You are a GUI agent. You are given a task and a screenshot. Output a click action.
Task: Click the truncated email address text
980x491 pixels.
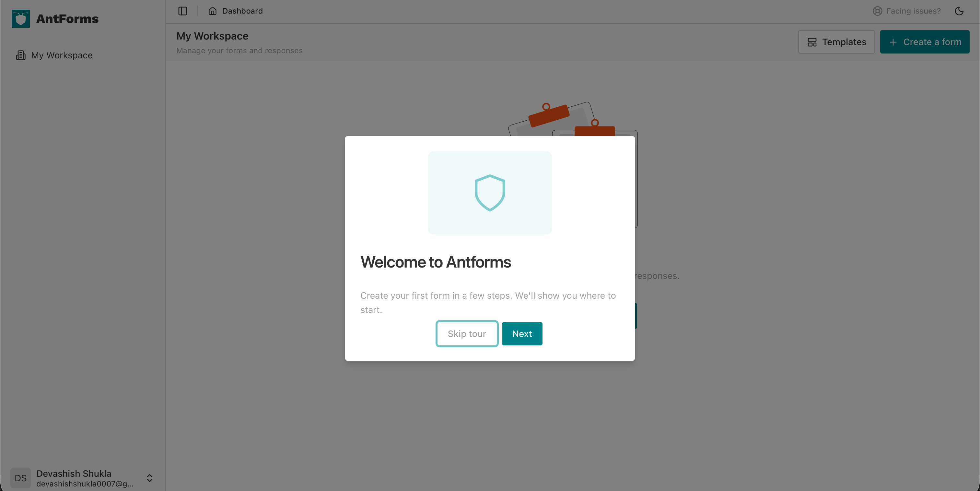click(85, 484)
